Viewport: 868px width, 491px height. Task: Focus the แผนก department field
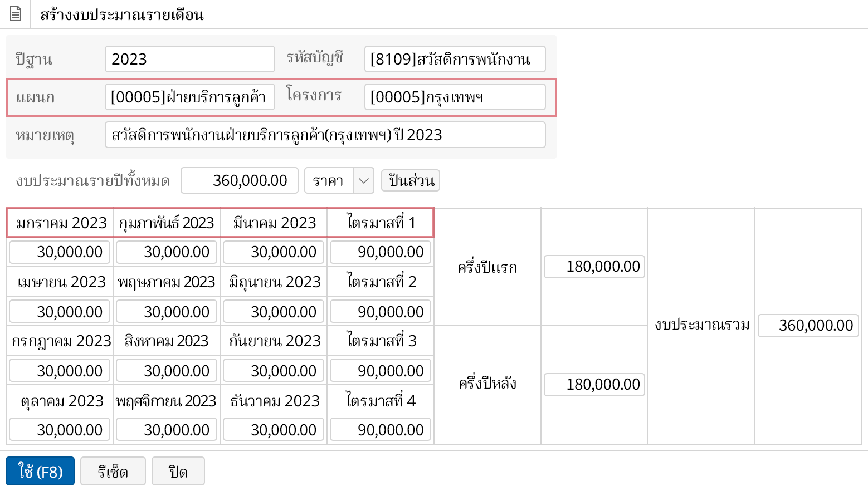tap(189, 97)
